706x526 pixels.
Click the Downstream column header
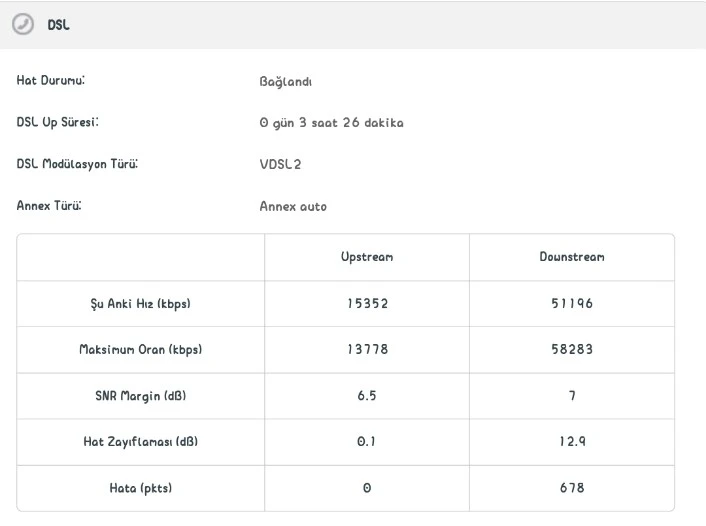click(572, 257)
